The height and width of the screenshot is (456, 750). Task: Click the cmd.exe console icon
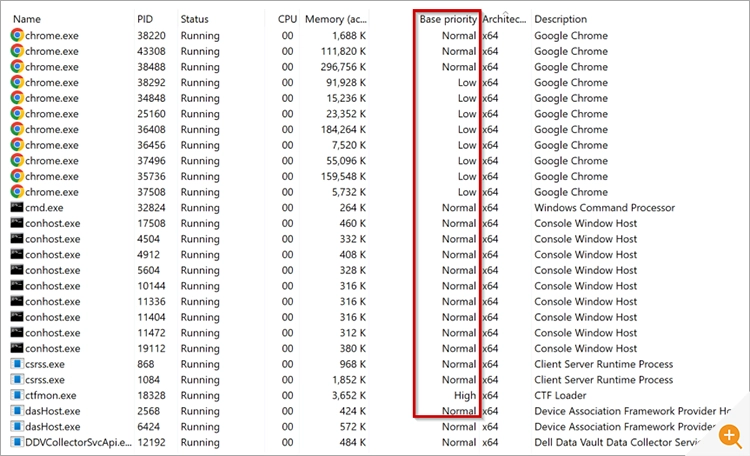[x=17, y=207]
